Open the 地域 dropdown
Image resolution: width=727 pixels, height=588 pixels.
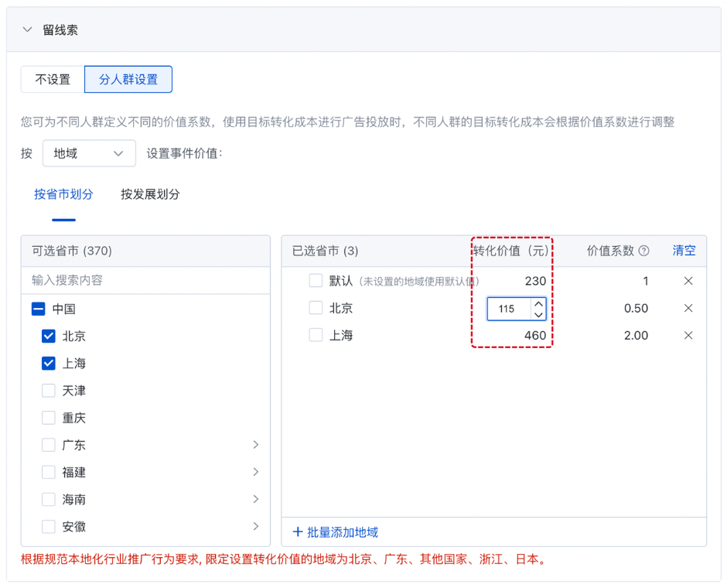pos(89,153)
